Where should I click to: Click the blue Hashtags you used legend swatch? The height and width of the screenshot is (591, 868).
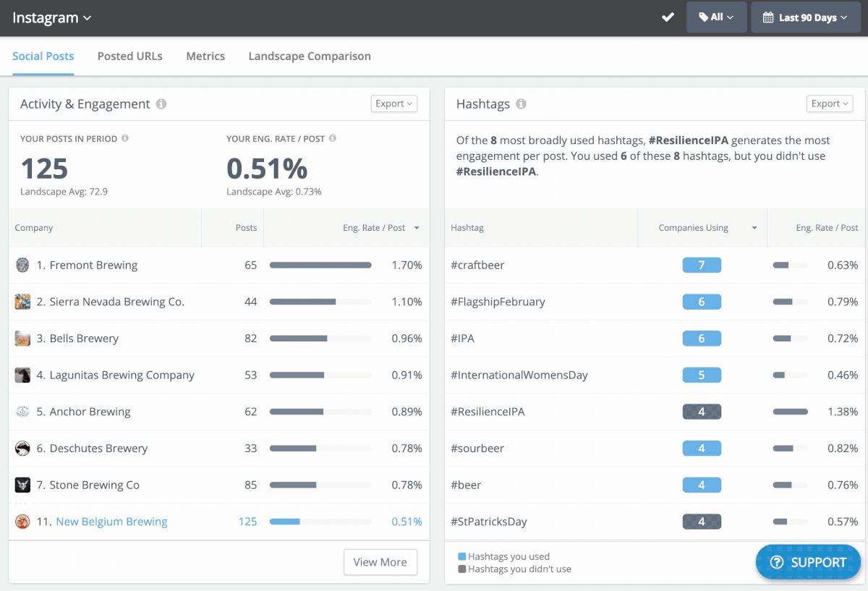click(x=462, y=557)
